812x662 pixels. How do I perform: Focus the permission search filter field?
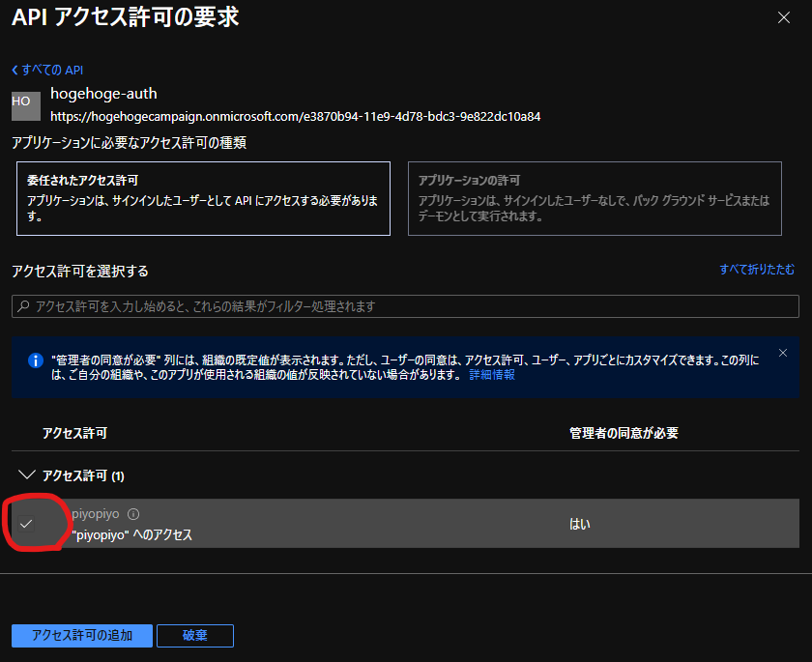point(405,306)
